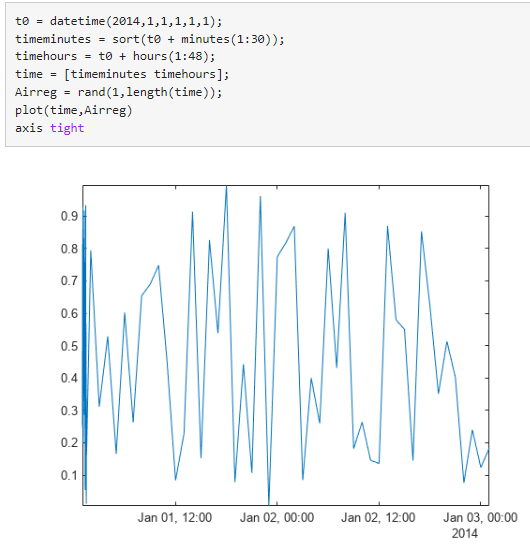
Task: Click the x-axis label 'Jan 01, 12:00'
Action: click(x=175, y=518)
